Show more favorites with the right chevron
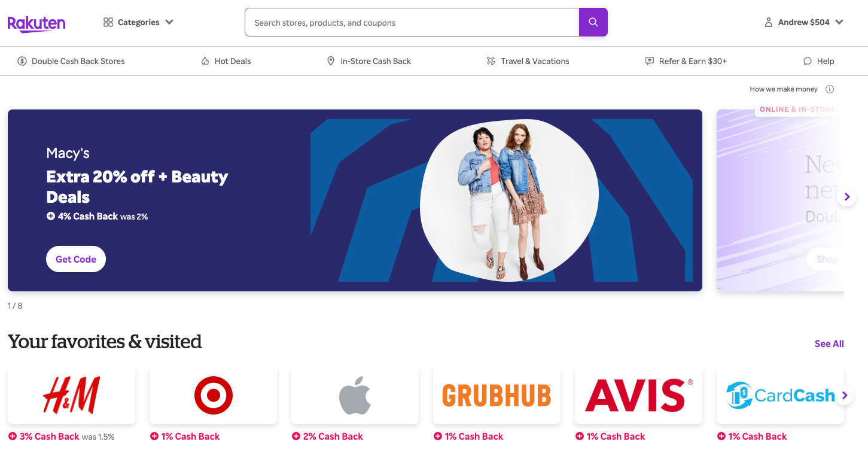Viewport: 868px width, 463px height. click(x=844, y=395)
